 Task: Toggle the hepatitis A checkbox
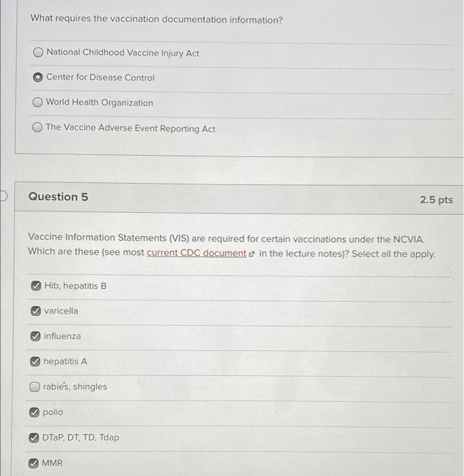(x=35, y=361)
